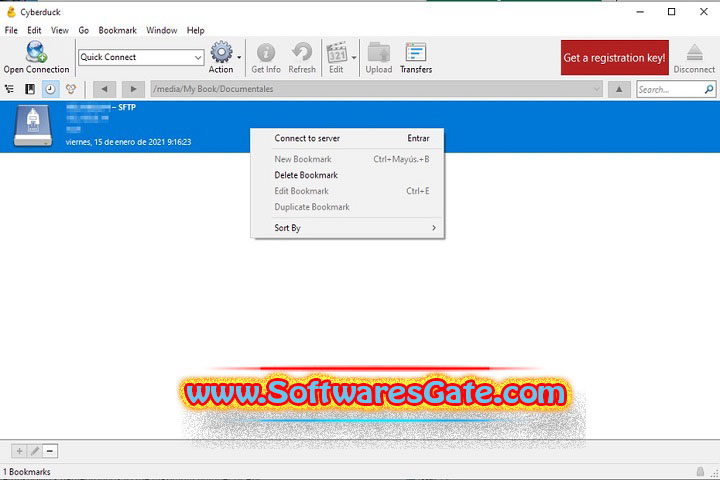This screenshot has height=480, width=720.
Task: Click the Open Connection globe icon
Action: tap(36, 51)
